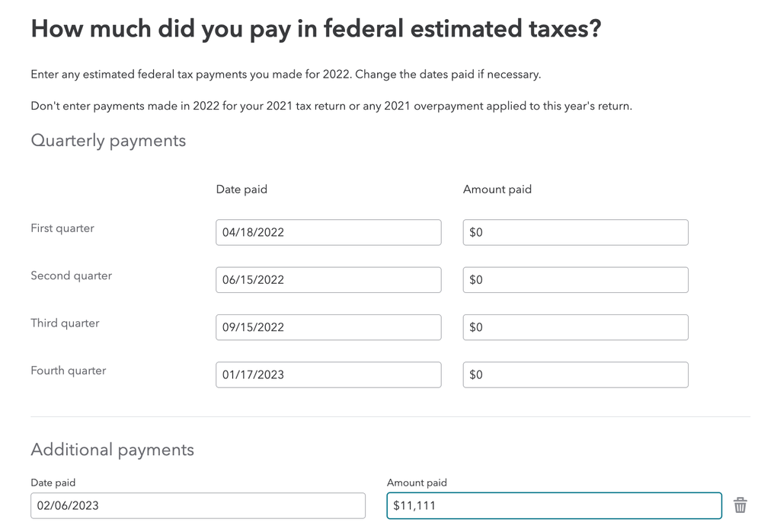Click the additional amount paid $11,111 field

point(555,506)
